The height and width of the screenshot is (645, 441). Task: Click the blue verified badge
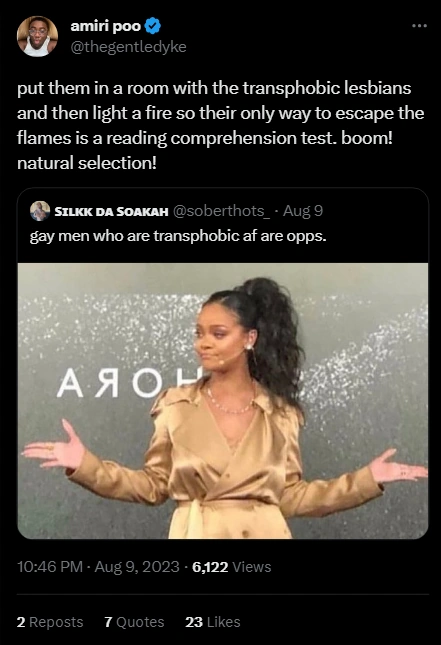[x=153, y=26]
